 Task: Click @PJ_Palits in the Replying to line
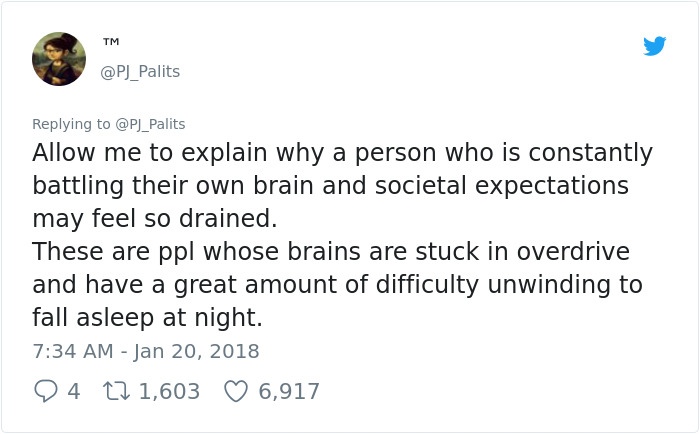point(150,124)
